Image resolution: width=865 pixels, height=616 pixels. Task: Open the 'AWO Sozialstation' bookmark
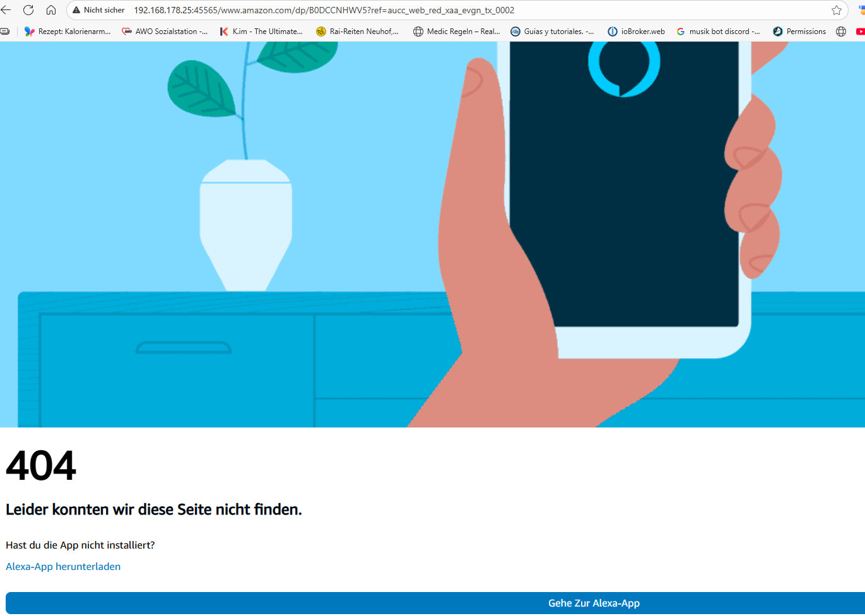[165, 32]
